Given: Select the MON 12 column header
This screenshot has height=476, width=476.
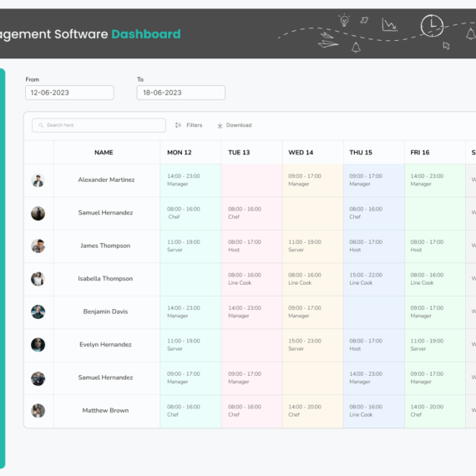Looking at the screenshot, I should (180, 152).
